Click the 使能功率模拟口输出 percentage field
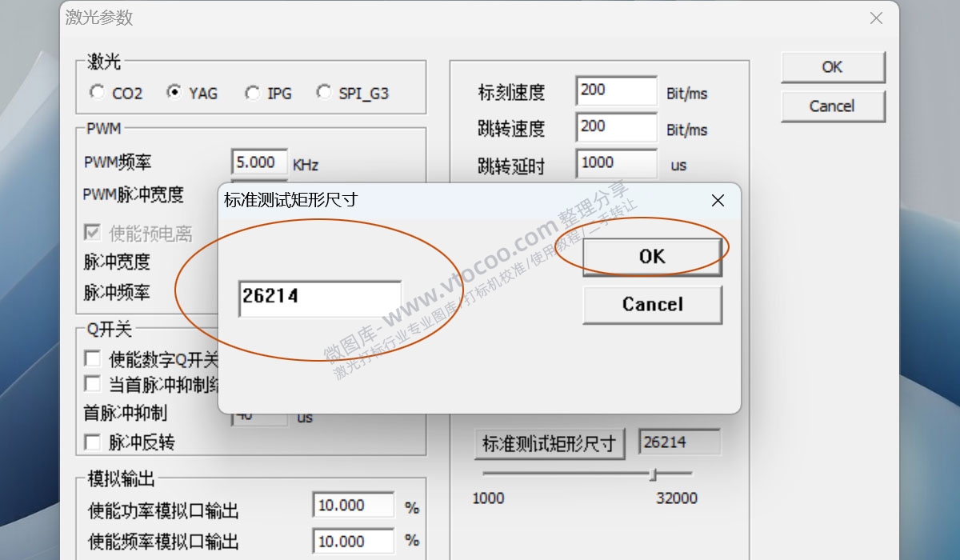Viewport: 960px width, 560px height. click(x=353, y=505)
